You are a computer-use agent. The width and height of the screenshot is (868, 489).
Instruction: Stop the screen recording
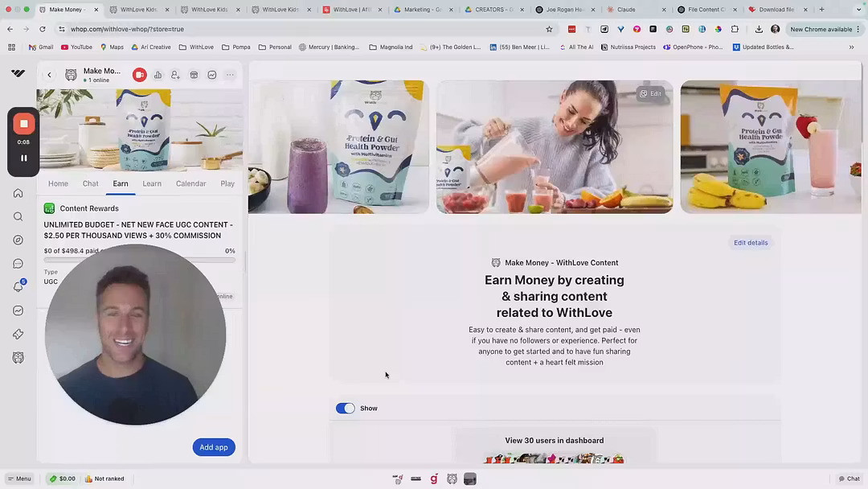(24, 124)
